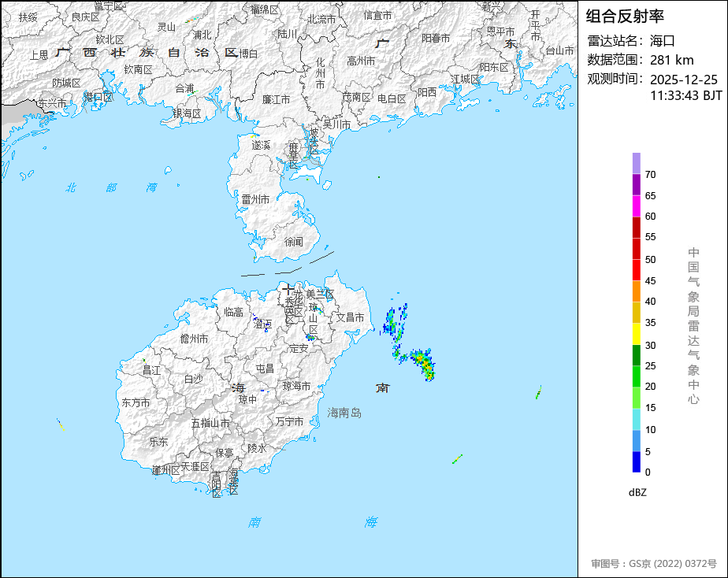
Task: Click the '遂溪' label on the map
Action: click(x=261, y=145)
